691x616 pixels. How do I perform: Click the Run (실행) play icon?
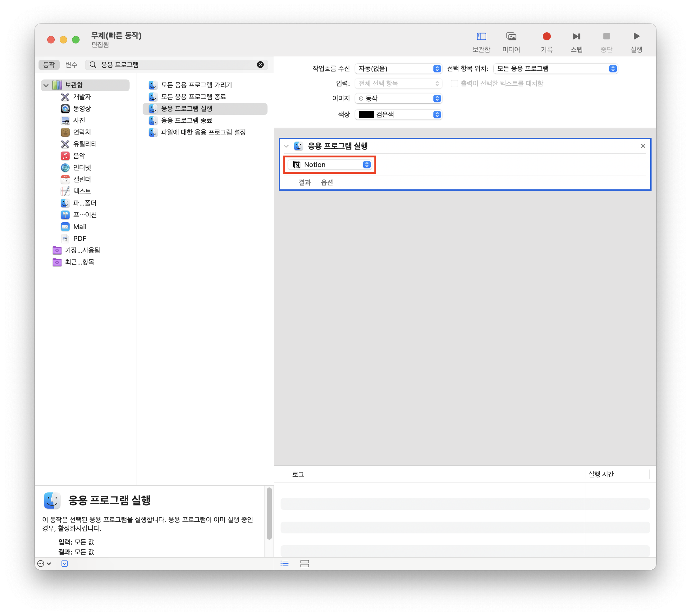pyautogui.click(x=636, y=37)
